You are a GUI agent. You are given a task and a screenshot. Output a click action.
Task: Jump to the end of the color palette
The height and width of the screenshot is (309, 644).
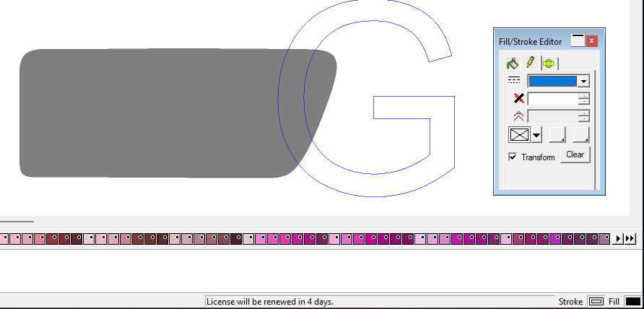630,238
